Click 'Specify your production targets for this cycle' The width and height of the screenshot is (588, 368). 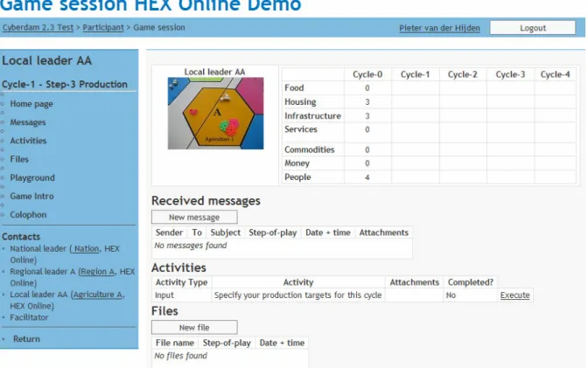(297, 295)
